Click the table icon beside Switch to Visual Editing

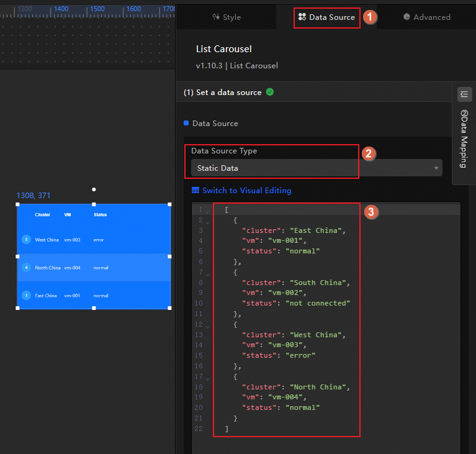click(195, 191)
